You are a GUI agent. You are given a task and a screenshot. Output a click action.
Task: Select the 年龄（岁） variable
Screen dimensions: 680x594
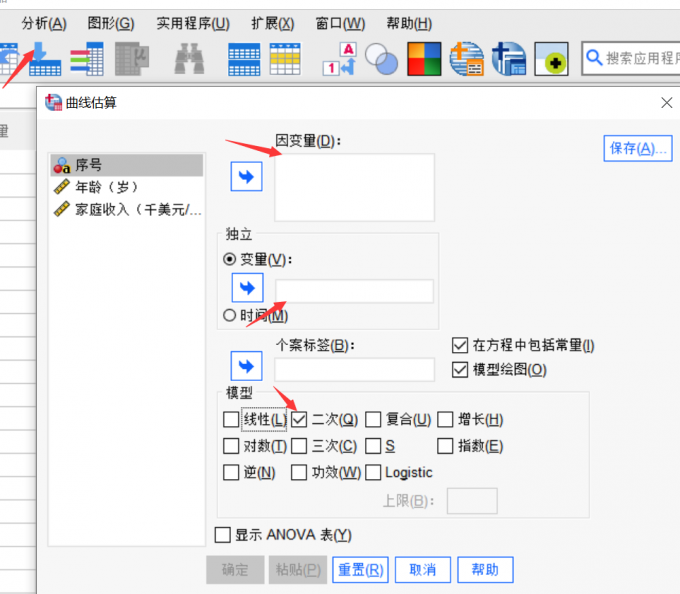(127, 187)
